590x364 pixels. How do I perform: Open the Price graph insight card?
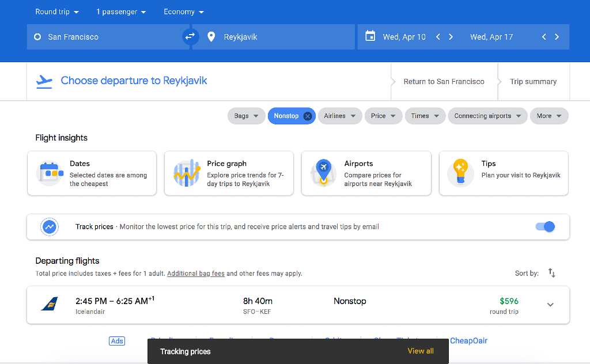(229, 173)
